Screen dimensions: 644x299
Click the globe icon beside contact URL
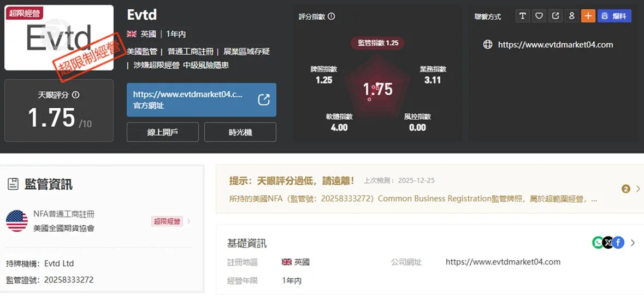click(488, 44)
